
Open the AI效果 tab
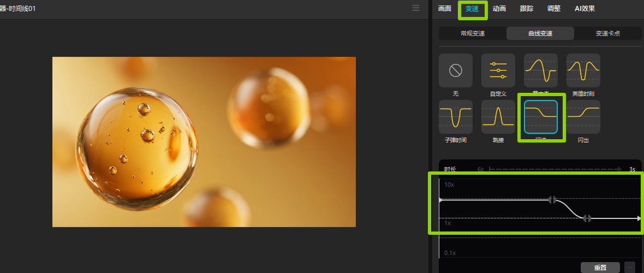click(585, 9)
